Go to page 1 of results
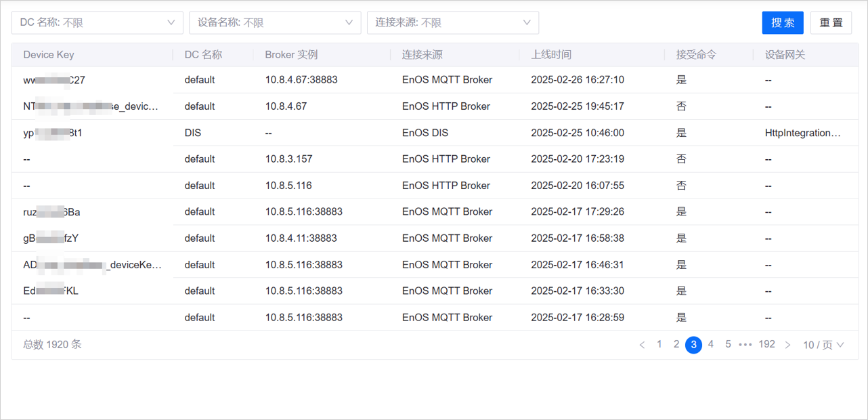The image size is (868, 420). click(659, 344)
